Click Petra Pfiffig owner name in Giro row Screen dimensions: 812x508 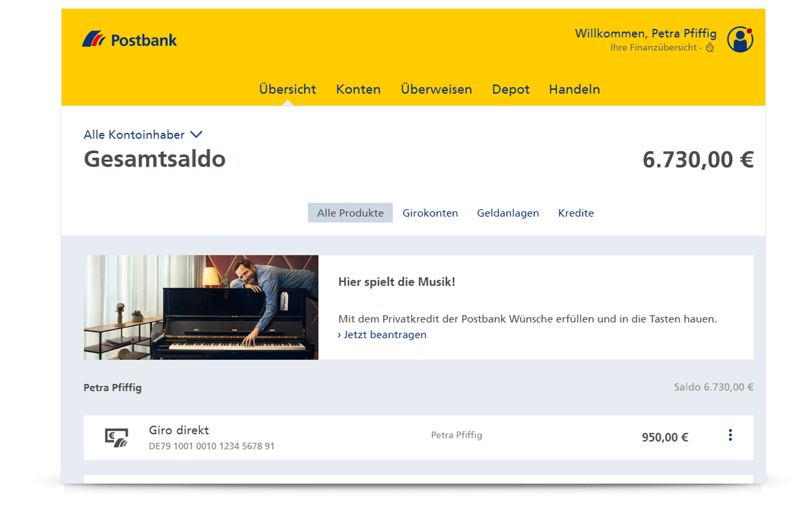[x=457, y=435]
